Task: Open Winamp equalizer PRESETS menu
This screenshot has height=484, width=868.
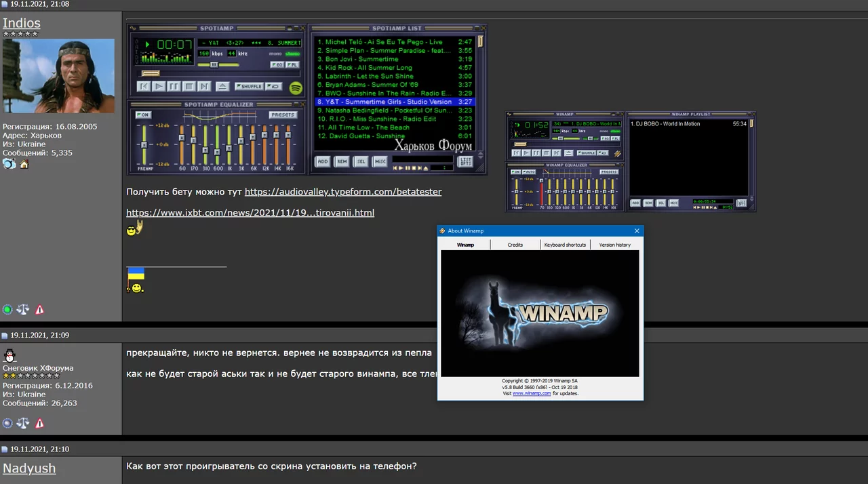Action: pos(609,172)
